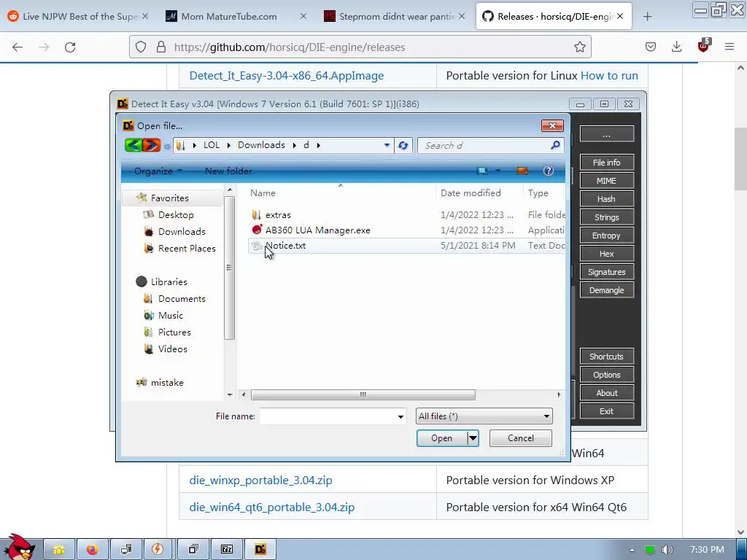
Task: Open the Organize dropdown menu
Action: pyautogui.click(x=158, y=171)
